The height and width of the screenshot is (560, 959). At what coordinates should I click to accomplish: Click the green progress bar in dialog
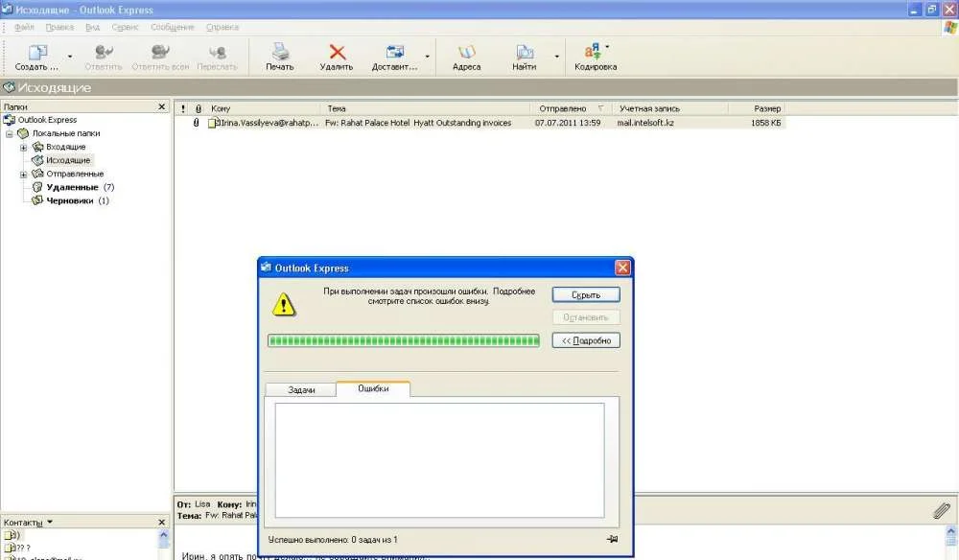tap(404, 340)
